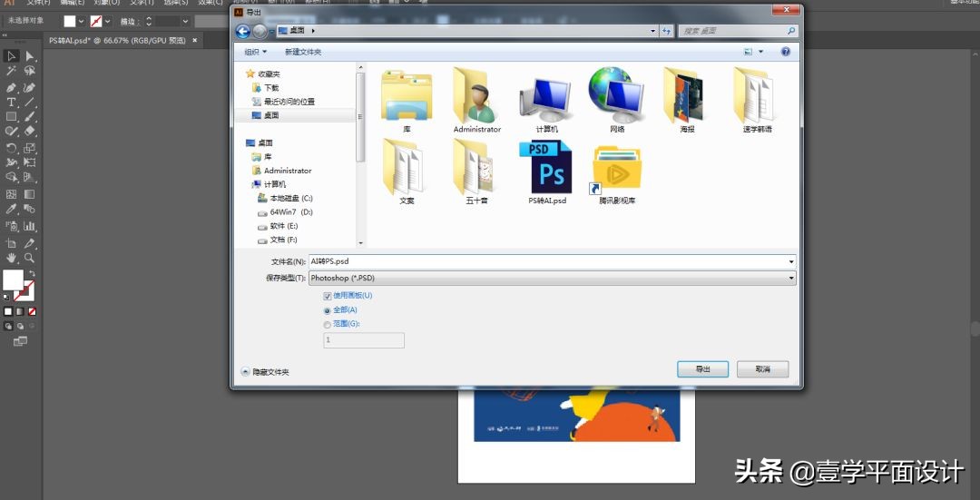Image resolution: width=980 pixels, height=500 pixels.
Task: Open the 组织 dropdown menu
Action: pos(256,52)
